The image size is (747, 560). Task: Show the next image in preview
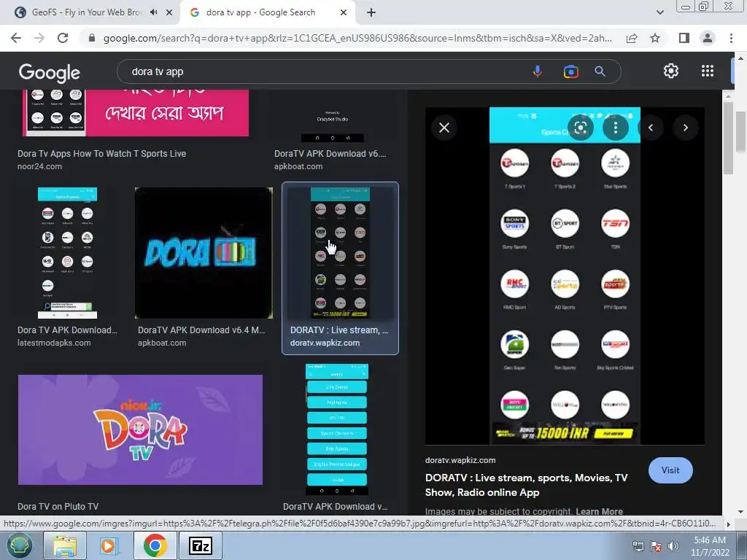[x=686, y=128]
